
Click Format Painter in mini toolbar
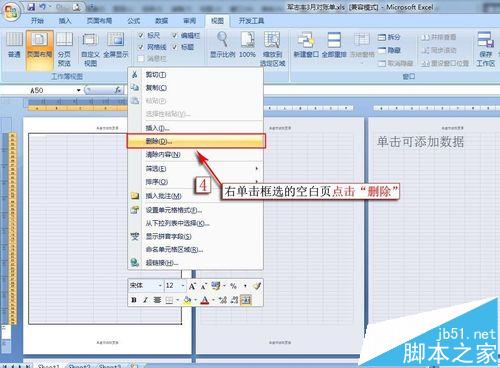pos(256,286)
